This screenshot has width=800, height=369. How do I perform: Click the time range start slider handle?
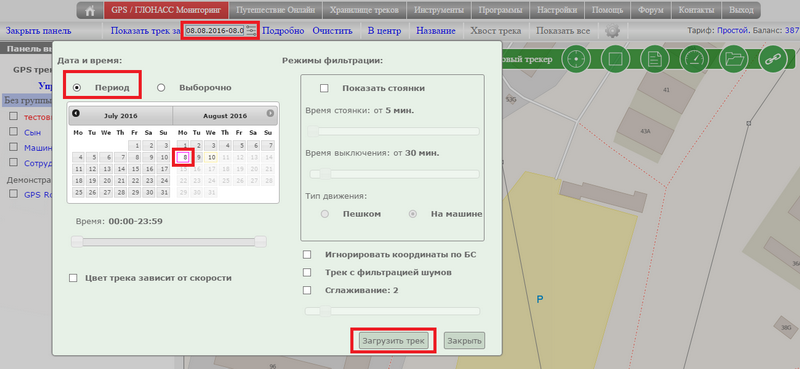[x=77, y=241]
